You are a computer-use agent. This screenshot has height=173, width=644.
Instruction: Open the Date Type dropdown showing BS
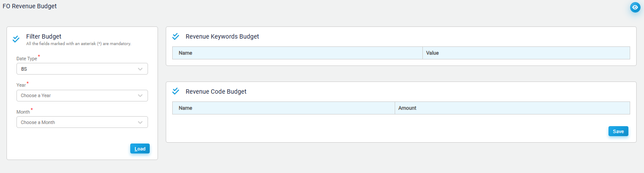click(x=82, y=69)
